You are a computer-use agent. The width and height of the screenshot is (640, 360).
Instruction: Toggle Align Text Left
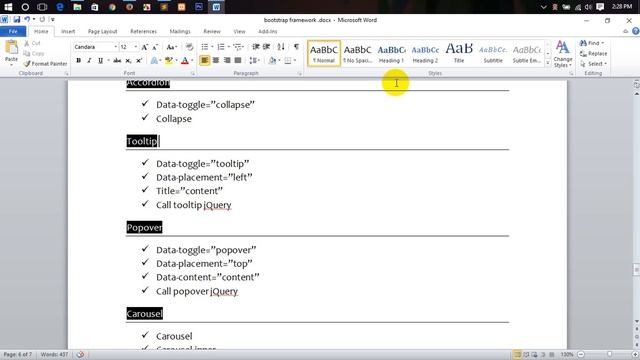[x=204, y=61]
